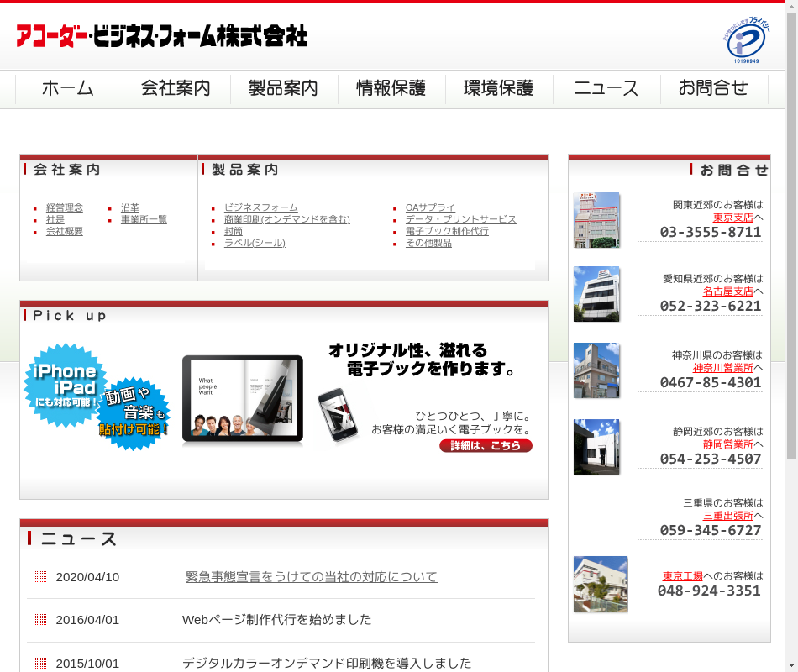The image size is (798, 672).
Task: Open the Nagoya branch building photo
Action: 596,294
